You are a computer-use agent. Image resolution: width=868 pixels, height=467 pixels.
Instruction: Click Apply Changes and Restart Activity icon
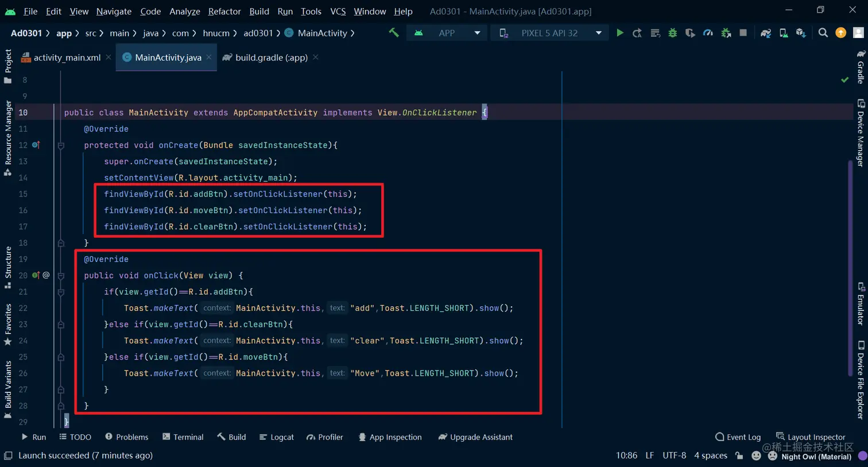(x=637, y=33)
